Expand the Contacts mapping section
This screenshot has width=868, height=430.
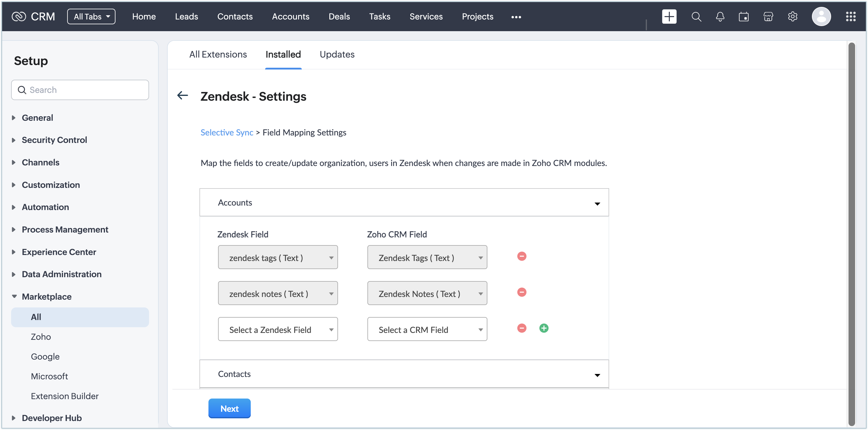(597, 375)
